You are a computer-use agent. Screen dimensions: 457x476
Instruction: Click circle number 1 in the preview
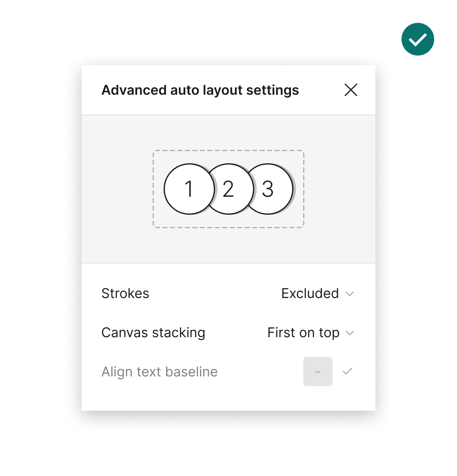pos(189,189)
